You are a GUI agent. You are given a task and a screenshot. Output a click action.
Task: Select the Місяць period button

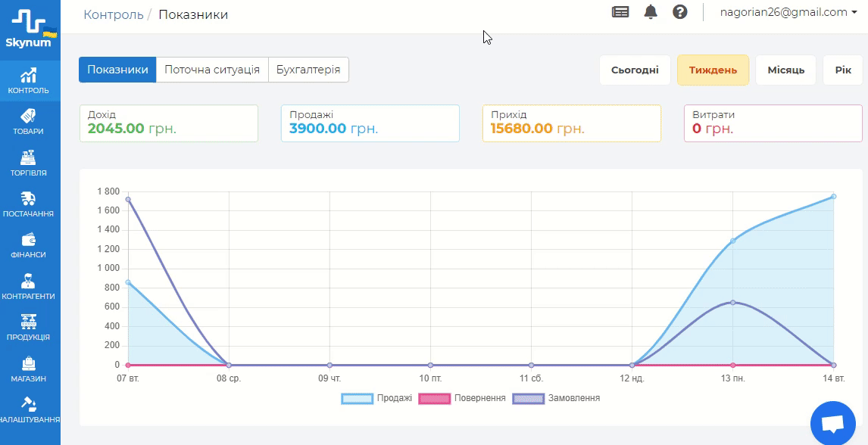pos(785,70)
